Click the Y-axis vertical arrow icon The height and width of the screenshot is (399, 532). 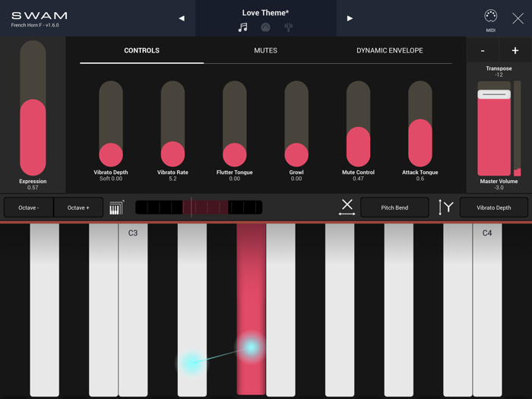[x=446, y=207]
